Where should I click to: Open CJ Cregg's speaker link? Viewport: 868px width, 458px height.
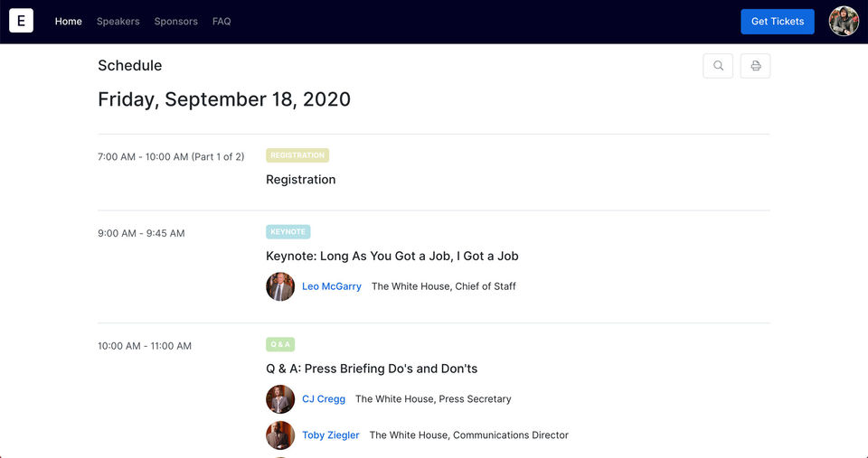(x=324, y=398)
